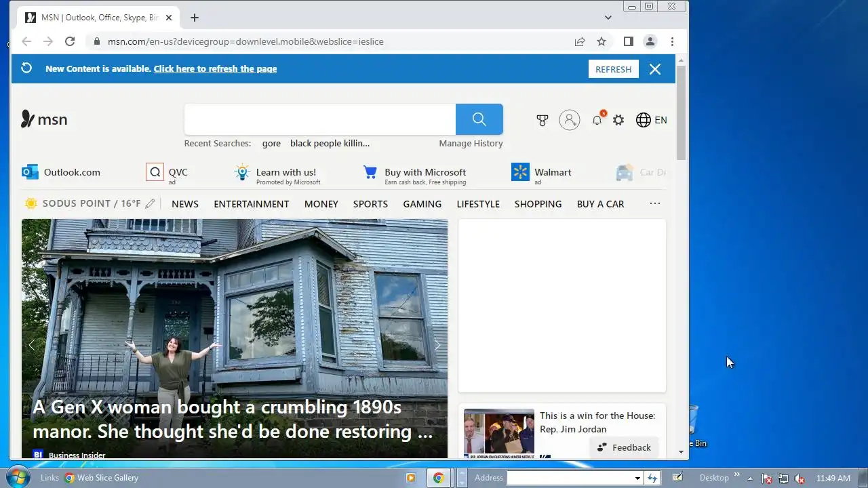
Task: Open the Rep. Jim Jordan story thumbnail
Action: (x=499, y=434)
